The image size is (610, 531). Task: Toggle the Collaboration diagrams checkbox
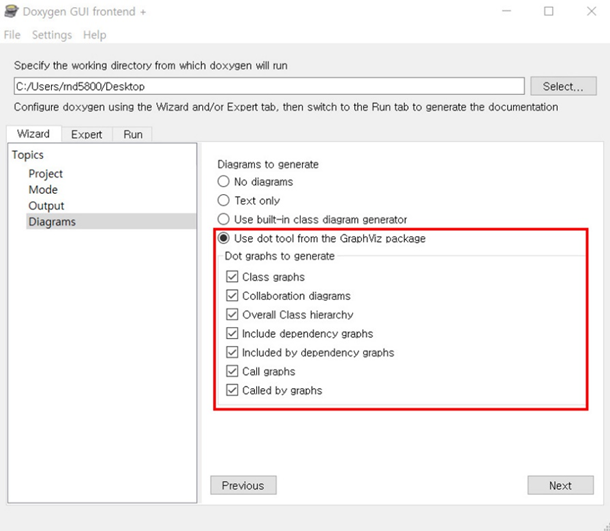point(232,296)
